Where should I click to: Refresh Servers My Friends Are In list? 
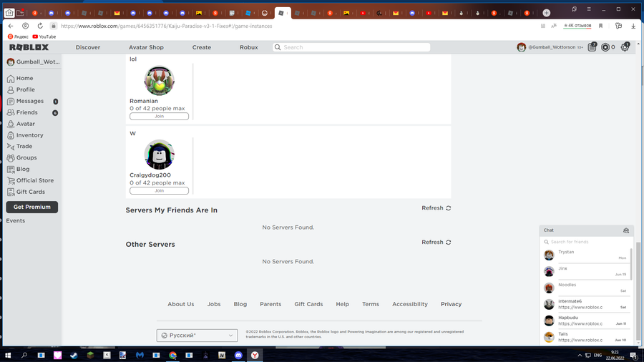click(x=436, y=208)
